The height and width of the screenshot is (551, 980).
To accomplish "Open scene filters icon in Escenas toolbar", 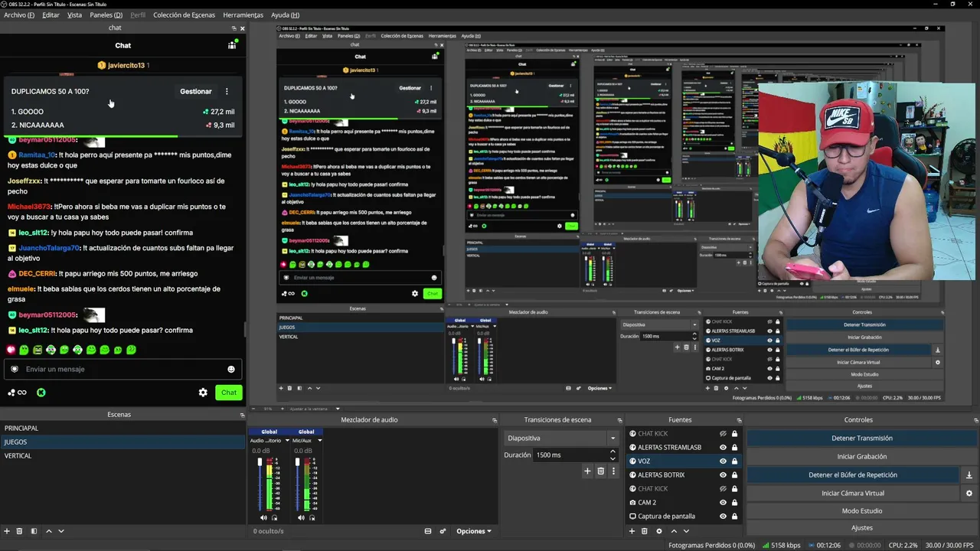I will [x=34, y=531].
